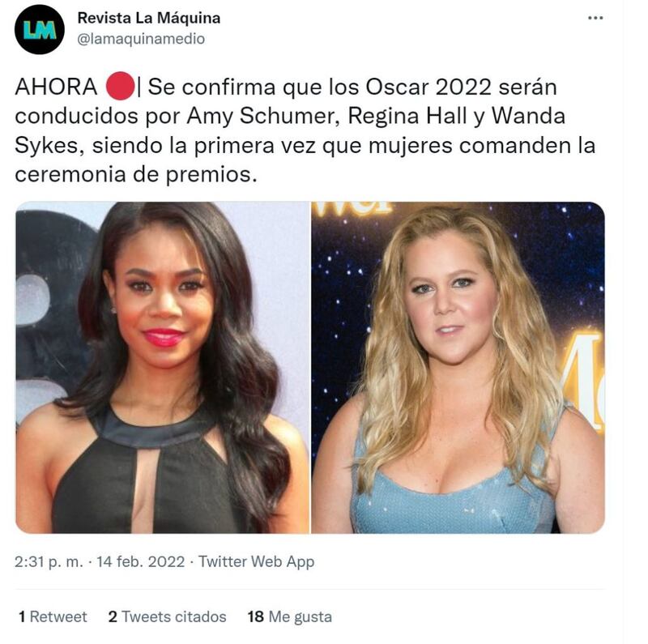Open the Revista La Máquina profile name
This screenshot has height=644, width=648.
pyautogui.click(x=149, y=18)
